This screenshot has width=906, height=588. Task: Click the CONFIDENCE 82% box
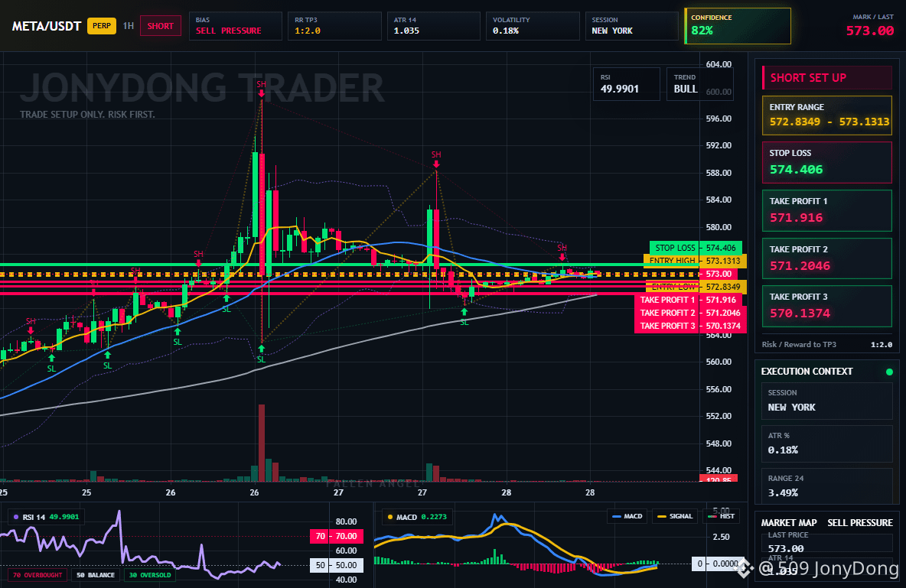738,26
